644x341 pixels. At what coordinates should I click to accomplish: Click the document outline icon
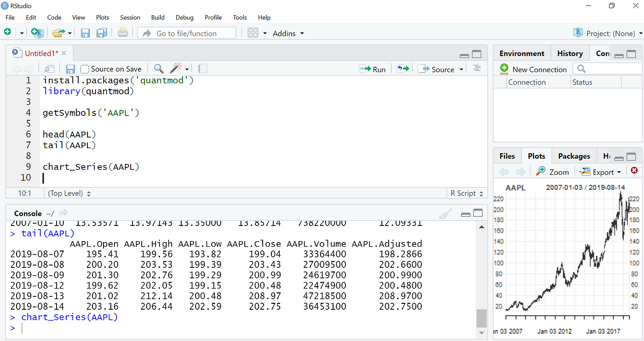pos(477,69)
